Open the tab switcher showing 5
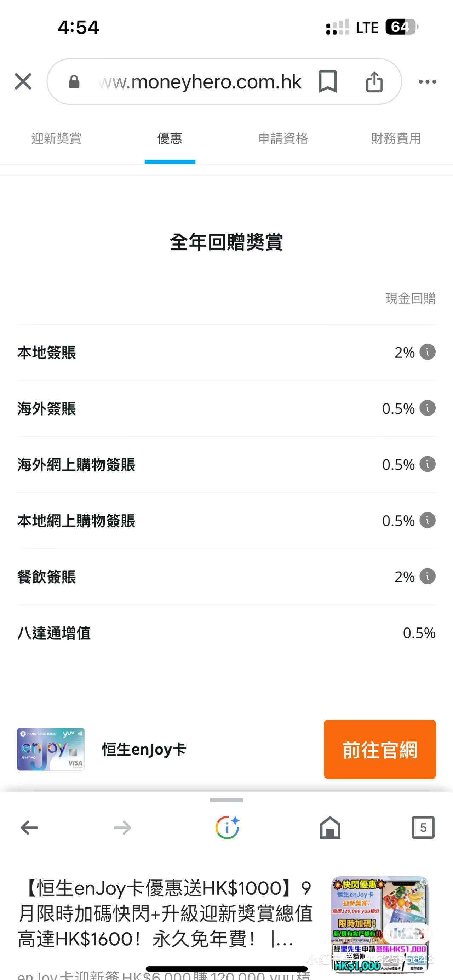This screenshot has height=980, width=453. click(423, 827)
